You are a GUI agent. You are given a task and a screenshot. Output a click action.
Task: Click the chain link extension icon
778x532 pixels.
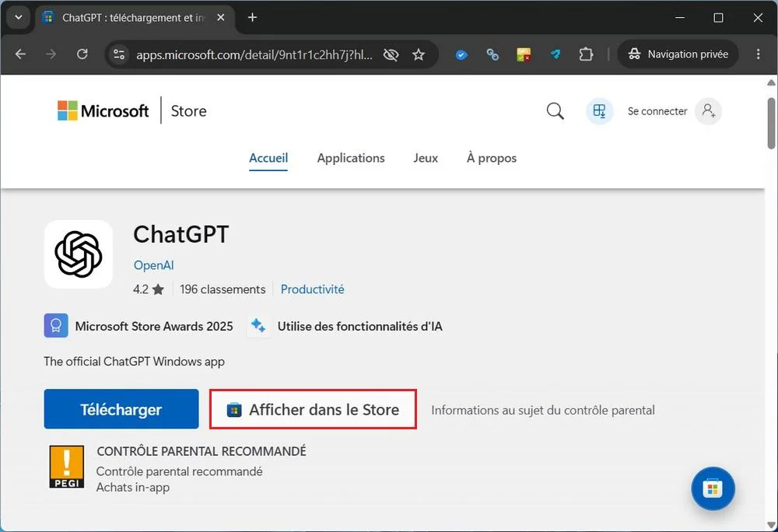(x=492, y=54)
